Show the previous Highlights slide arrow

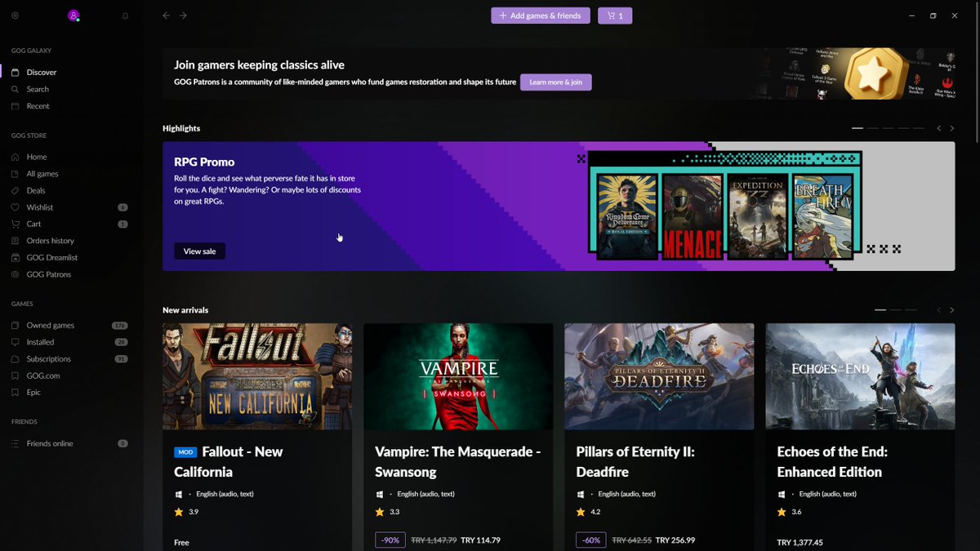[939, 128]
